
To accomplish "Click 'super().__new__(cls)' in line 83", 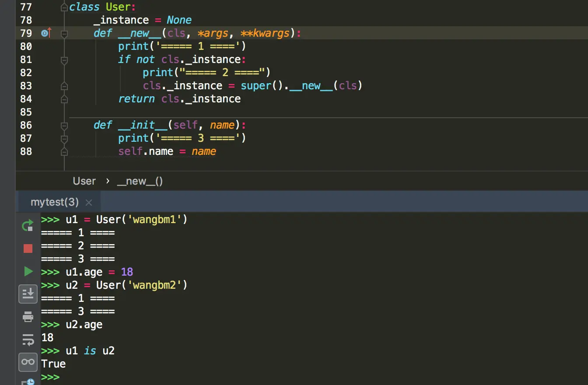I will [x=301, y=86].
